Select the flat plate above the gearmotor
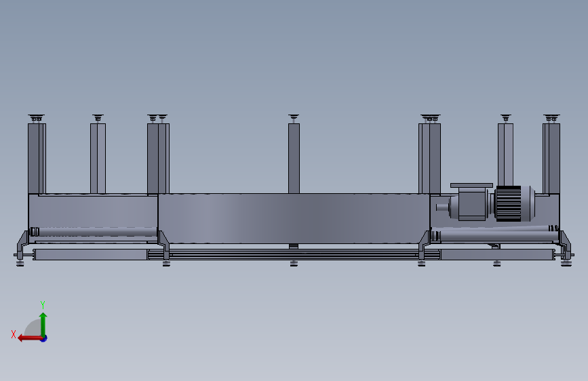The image size is (588, 381). click(x=471, y=185)
